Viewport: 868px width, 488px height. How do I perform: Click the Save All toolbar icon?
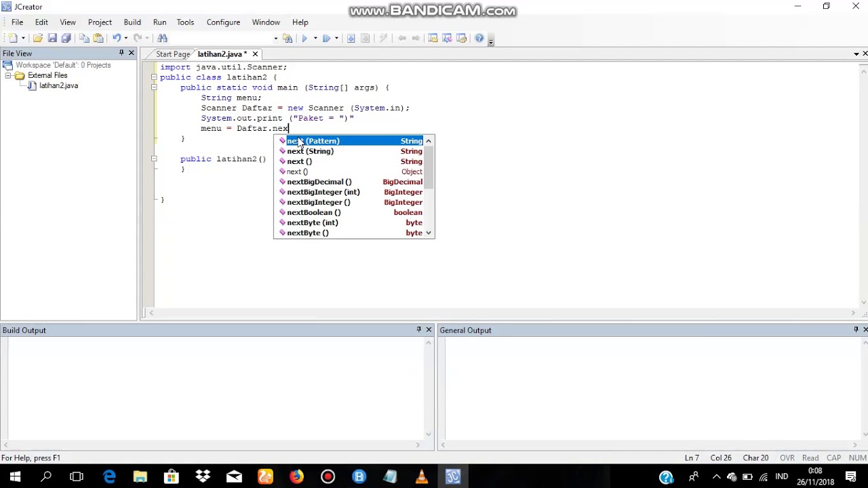point(66,39)
